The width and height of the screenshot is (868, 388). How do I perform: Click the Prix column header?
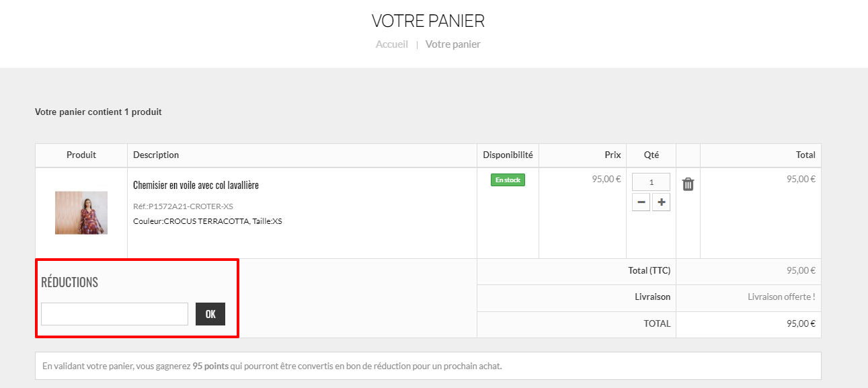pos(613,155)
